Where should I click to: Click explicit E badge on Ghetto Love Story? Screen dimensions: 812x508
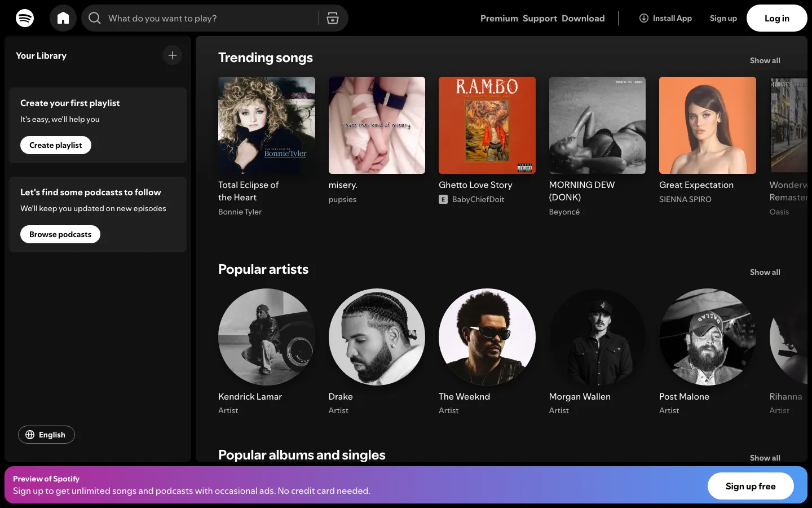(443, 199)
